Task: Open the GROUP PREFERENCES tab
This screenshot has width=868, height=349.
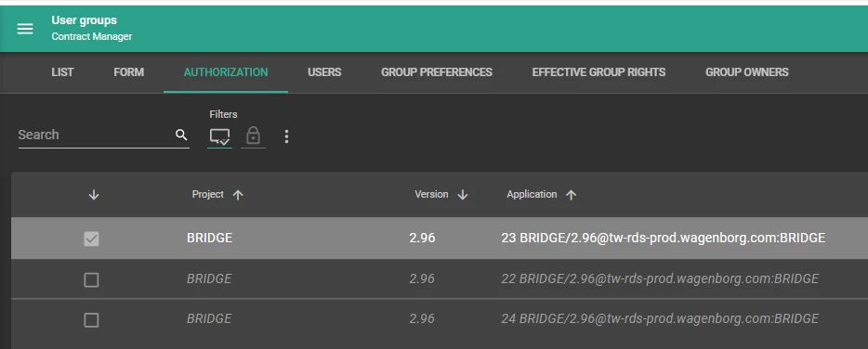Action: click(437, 72)
